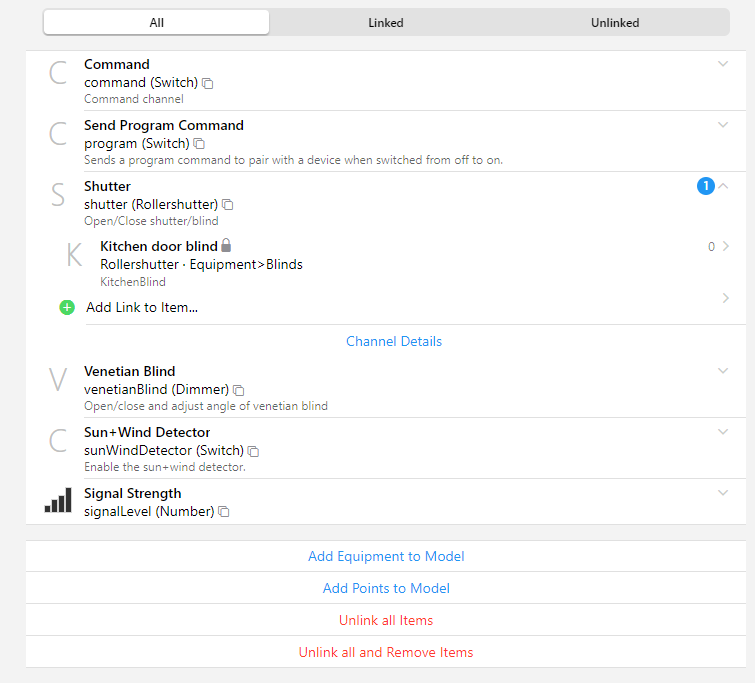This screenshot has height=683, width=755.
Task: Copy the signalLevel channel ID icon
Action: pos(224,512)
